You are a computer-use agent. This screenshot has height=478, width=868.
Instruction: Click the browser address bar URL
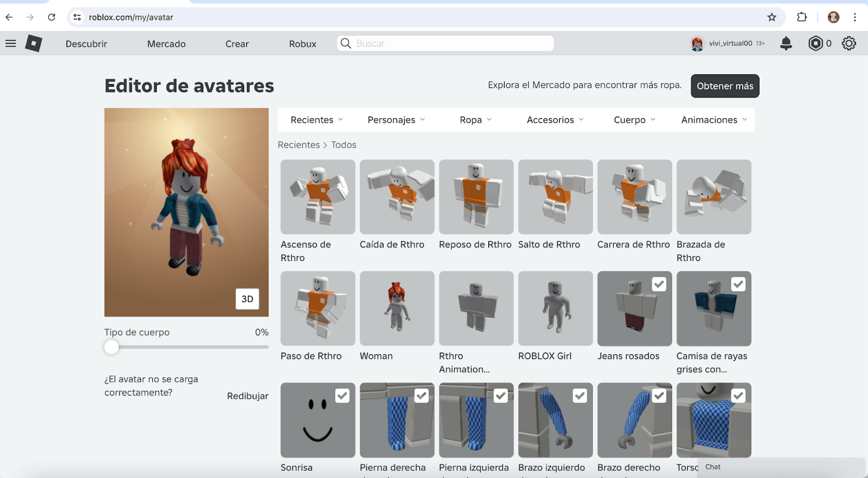[131, 17]
